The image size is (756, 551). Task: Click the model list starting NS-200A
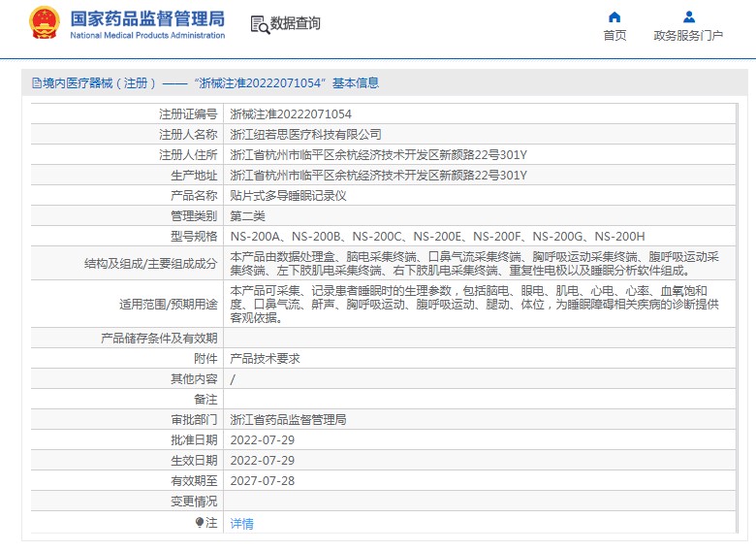point(437,236)
